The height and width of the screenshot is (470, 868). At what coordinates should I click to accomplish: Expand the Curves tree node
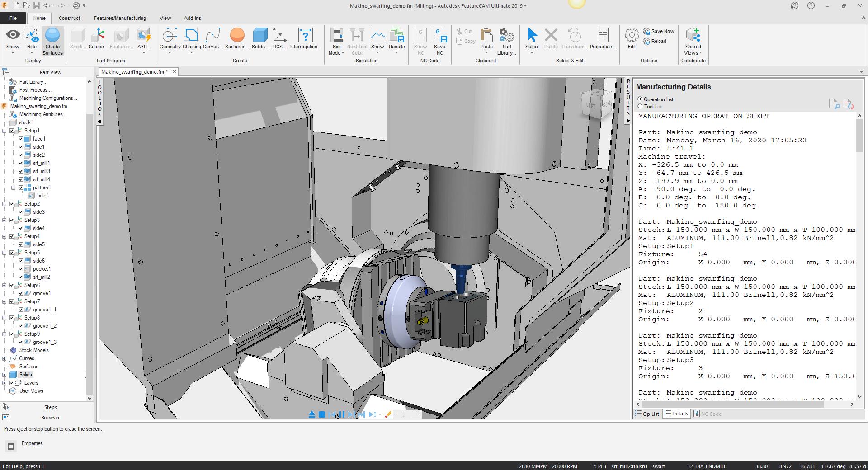[x=5, y=358]
